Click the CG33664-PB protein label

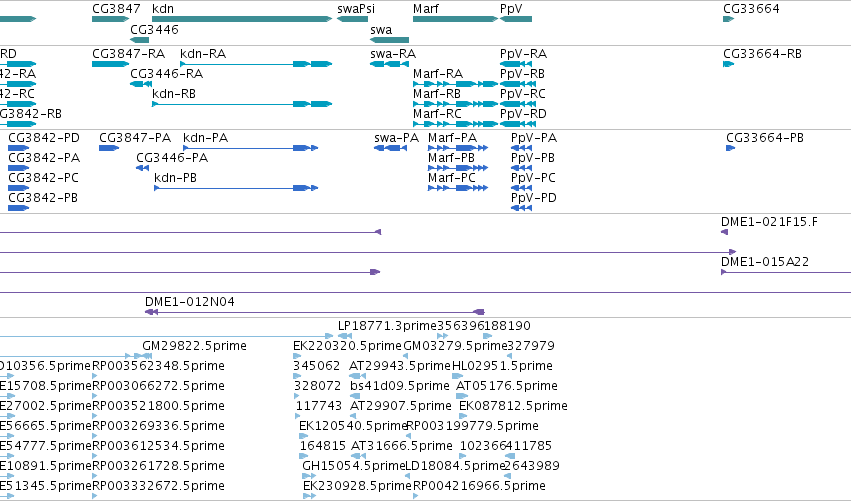(765, 138)
